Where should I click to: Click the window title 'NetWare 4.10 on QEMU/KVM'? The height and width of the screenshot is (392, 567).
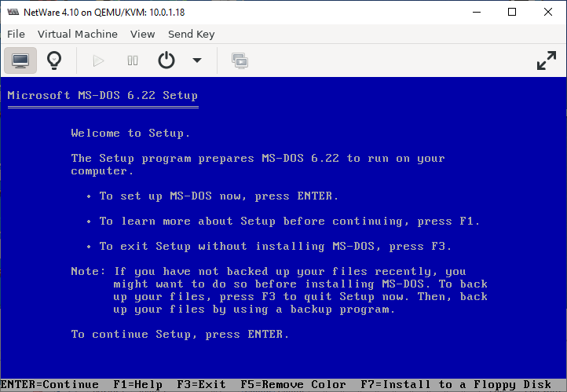104,13
